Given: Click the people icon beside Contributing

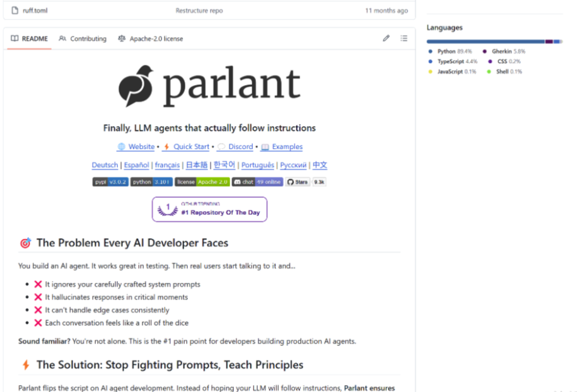Looking at the screenshot, I should [x=62, y=38].
